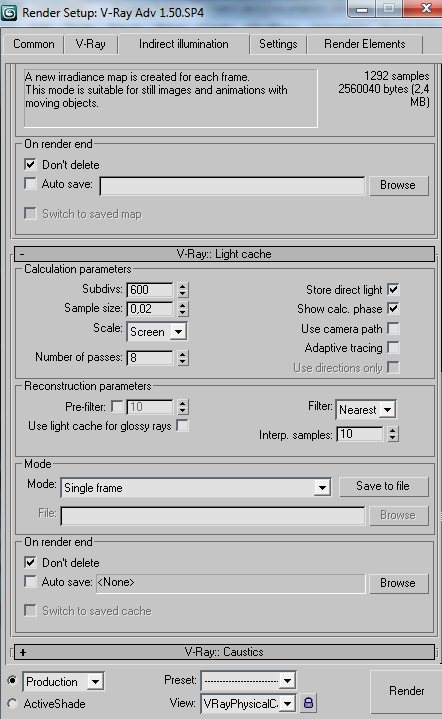Adjust Number of passes spinner
This screenshot has width=442, height=719.
pyautogui.click(x=182, y=357)
